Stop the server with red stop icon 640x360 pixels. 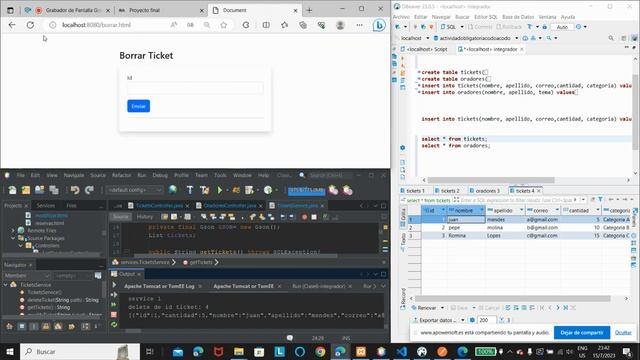[x=114, y=315]
